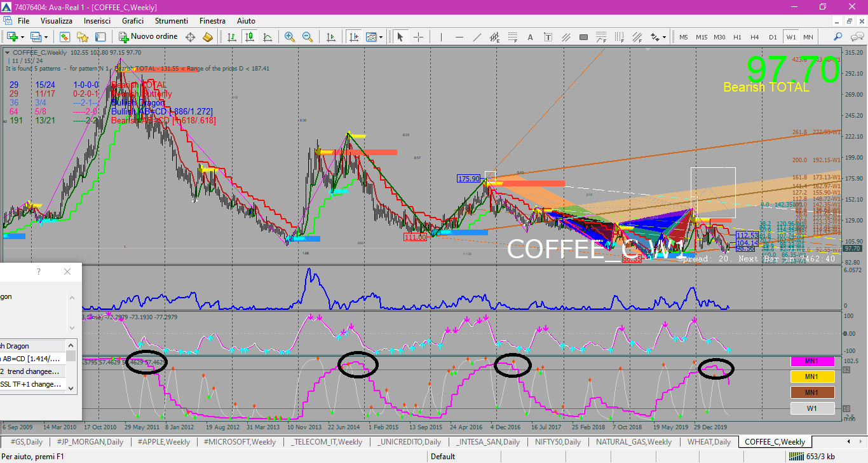The height and width of the screenshot is (463, 868).
Task: Switch to candlestick chart mode
Action: point(250,37)
